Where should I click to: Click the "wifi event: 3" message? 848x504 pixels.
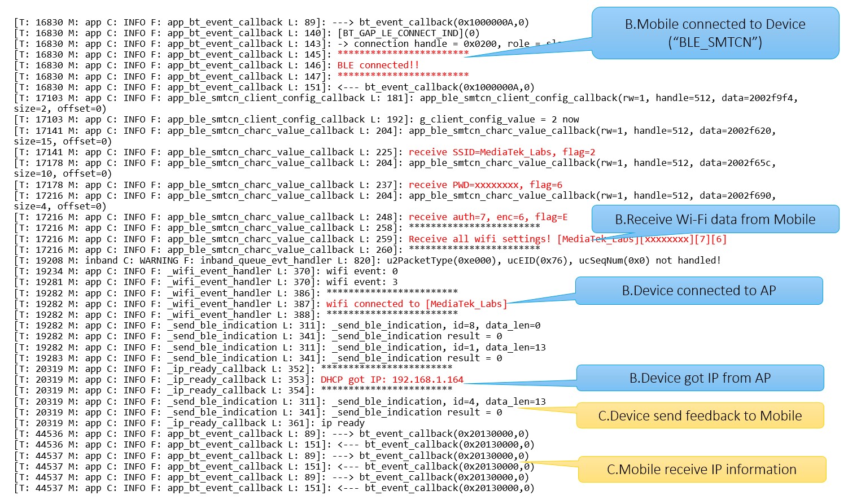[362, 282]
